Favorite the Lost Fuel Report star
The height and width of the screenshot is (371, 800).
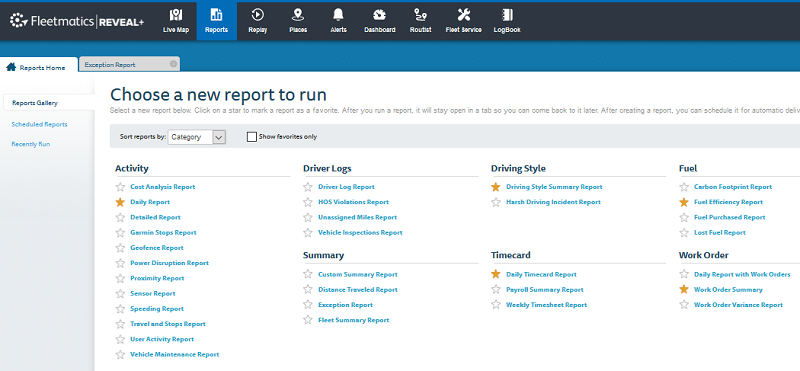coord(684,233)
